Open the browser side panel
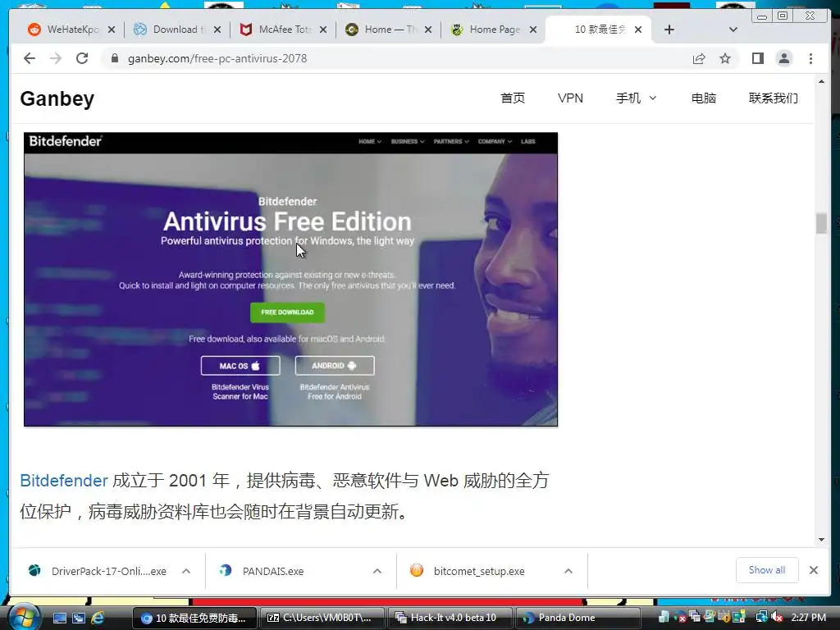 click(757, 58)
